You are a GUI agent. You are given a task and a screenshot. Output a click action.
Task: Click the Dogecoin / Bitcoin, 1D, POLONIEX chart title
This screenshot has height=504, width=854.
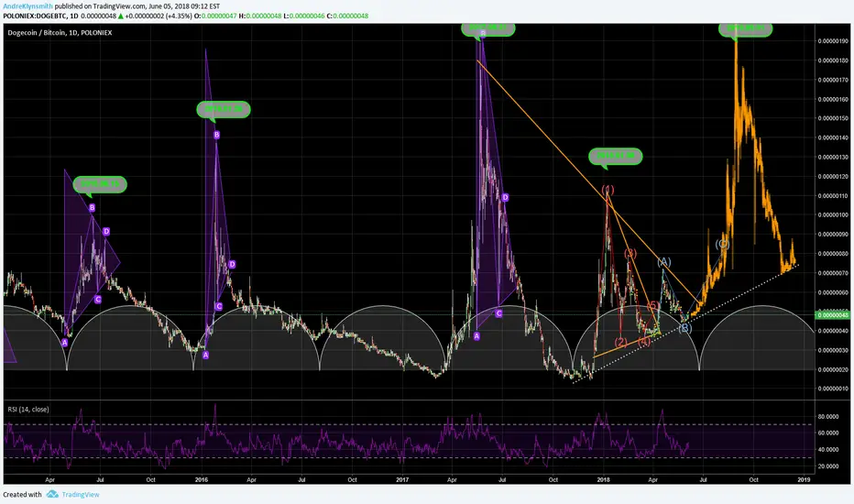click(x=60, y=33)
